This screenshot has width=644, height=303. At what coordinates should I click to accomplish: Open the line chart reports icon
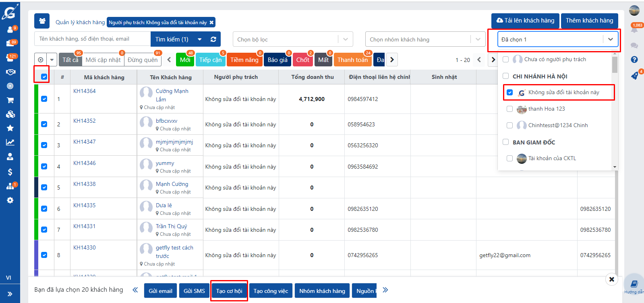click(10, 142)
